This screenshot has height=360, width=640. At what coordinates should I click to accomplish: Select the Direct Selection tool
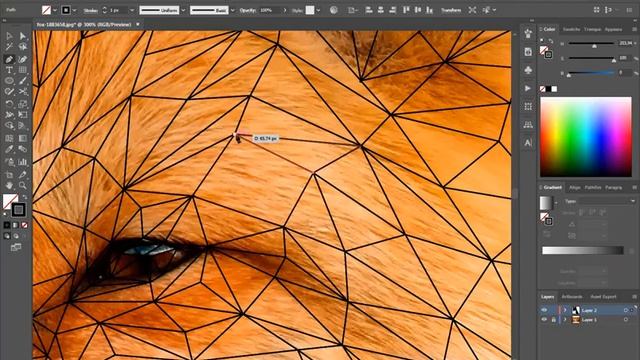click(x=23, y=36)
